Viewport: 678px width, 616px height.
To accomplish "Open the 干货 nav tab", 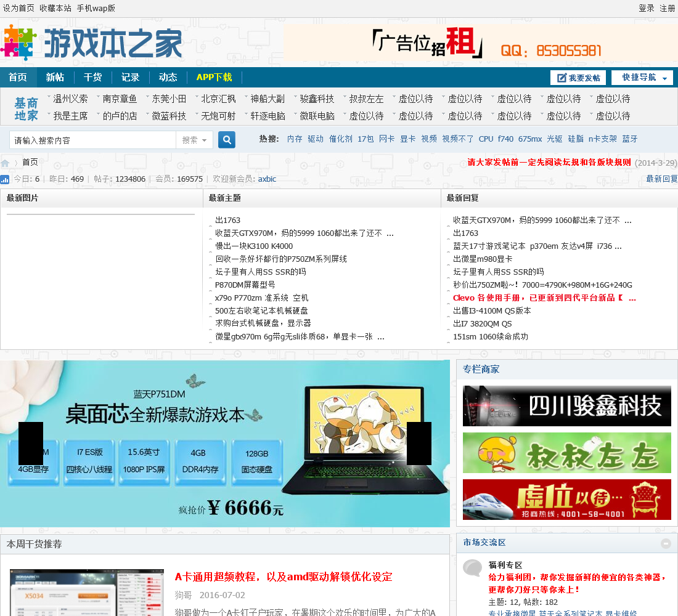I will 92,77.
